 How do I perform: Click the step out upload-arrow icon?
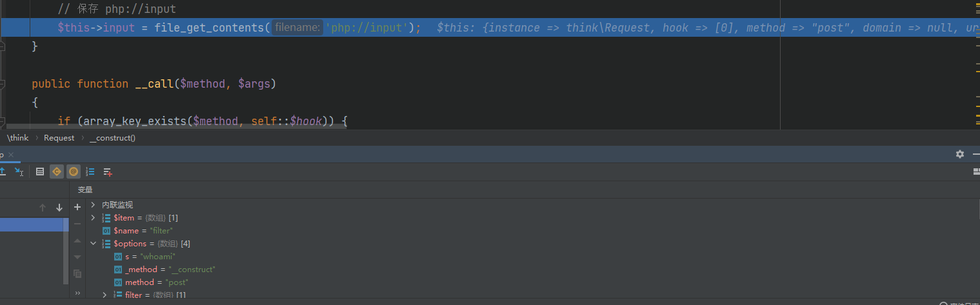[x=3, y=172]
